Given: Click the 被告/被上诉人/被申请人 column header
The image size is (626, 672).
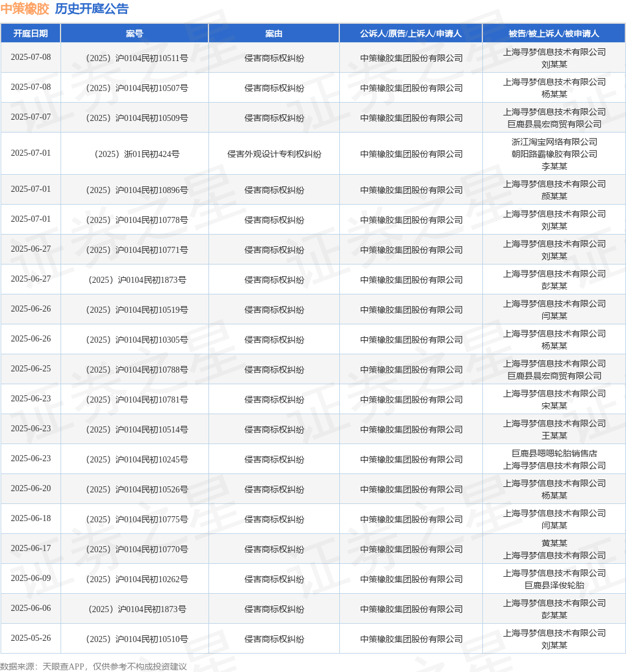Looking at the screenshot, I should click(554, 34).
